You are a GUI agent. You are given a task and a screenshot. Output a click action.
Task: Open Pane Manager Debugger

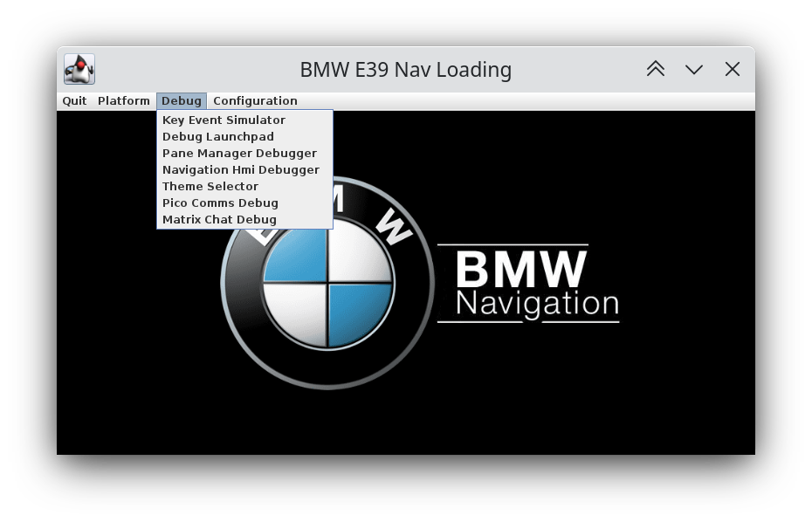coord(244,154)
